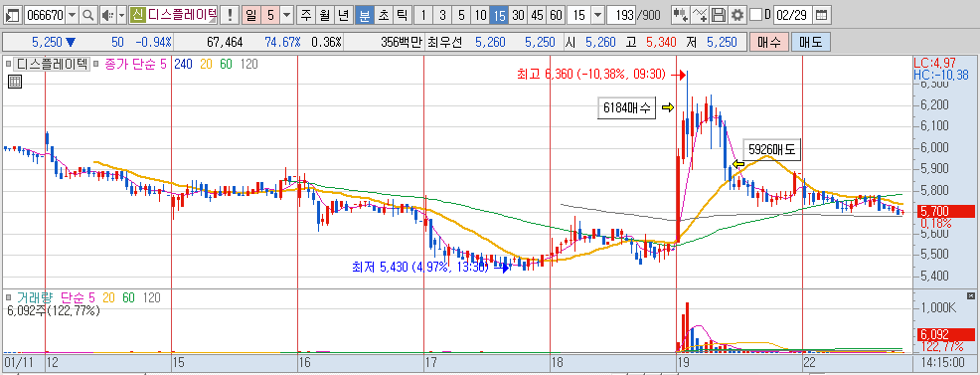This screenshot has height=375, width=980.
Task: Open stock code 066670 dropdown arrow
Action: (73, 15)
